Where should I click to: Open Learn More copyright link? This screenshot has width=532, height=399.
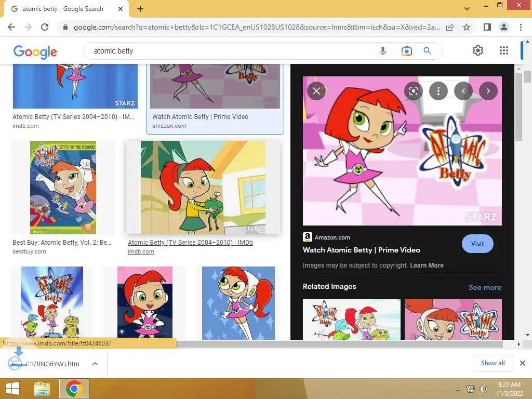click(427, 265)
